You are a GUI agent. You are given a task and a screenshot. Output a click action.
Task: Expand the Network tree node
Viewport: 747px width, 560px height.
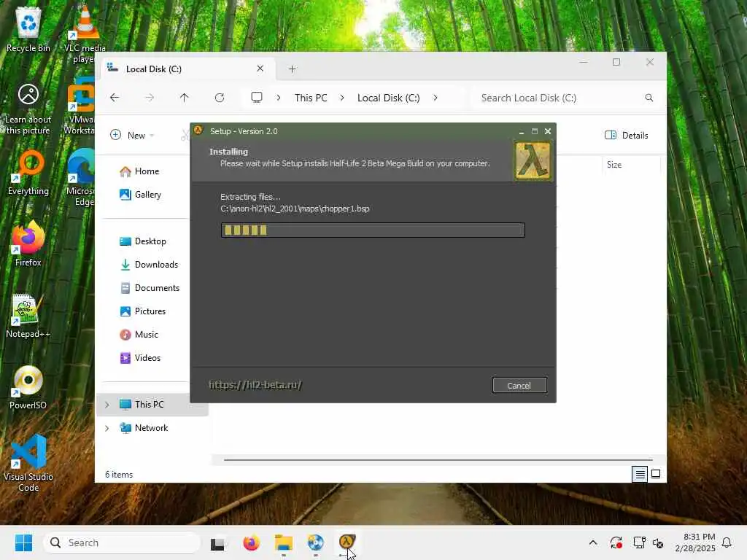[107, 428]
